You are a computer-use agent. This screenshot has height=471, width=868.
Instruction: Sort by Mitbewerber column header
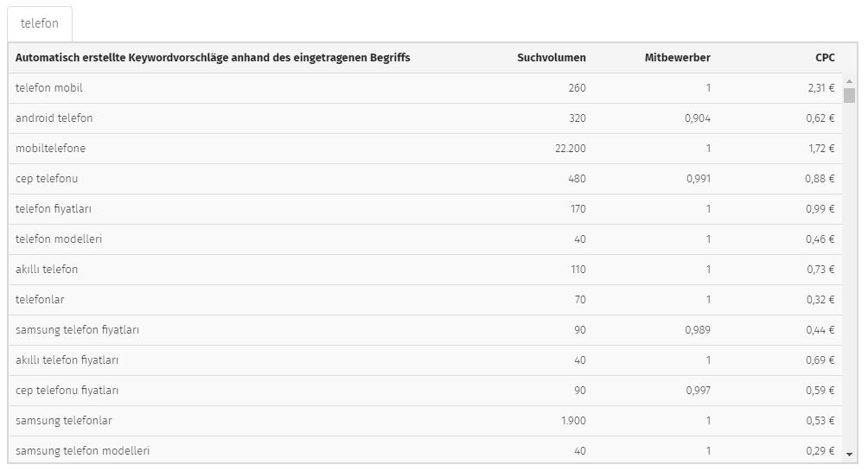coord(677,58)
